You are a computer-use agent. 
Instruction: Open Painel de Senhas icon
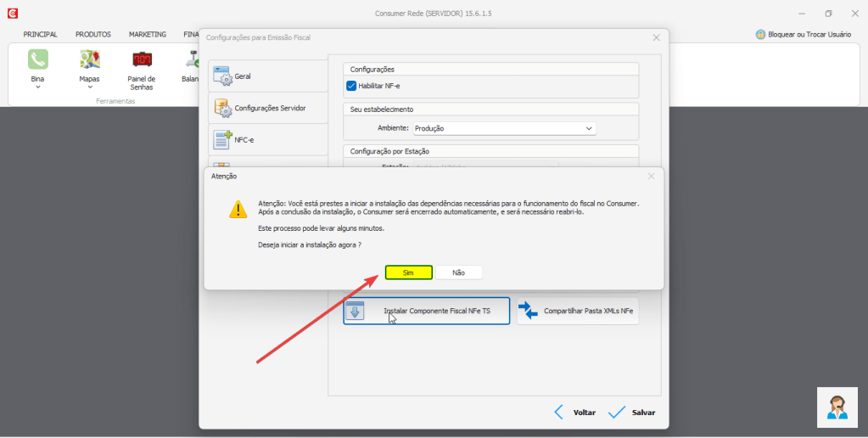coord(142,59)
